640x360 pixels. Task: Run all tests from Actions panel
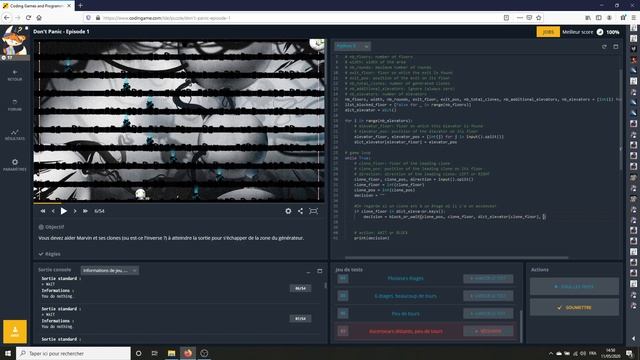pos(574,287)
